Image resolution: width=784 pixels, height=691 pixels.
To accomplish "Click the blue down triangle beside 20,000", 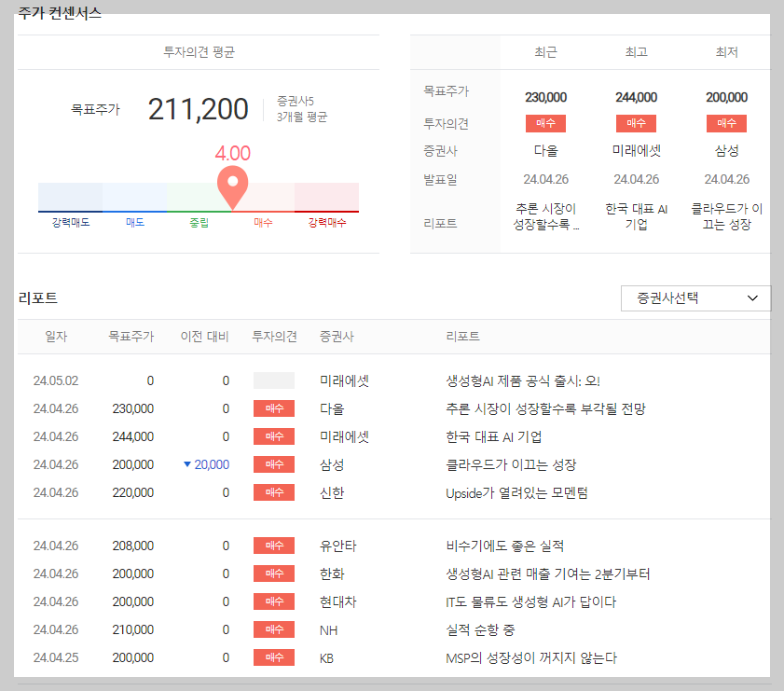I will point(187,464).
